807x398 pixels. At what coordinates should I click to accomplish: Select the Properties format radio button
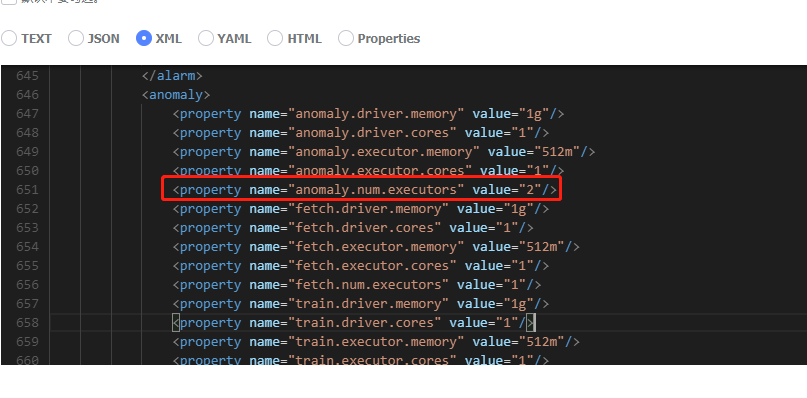tap(346, 38)
